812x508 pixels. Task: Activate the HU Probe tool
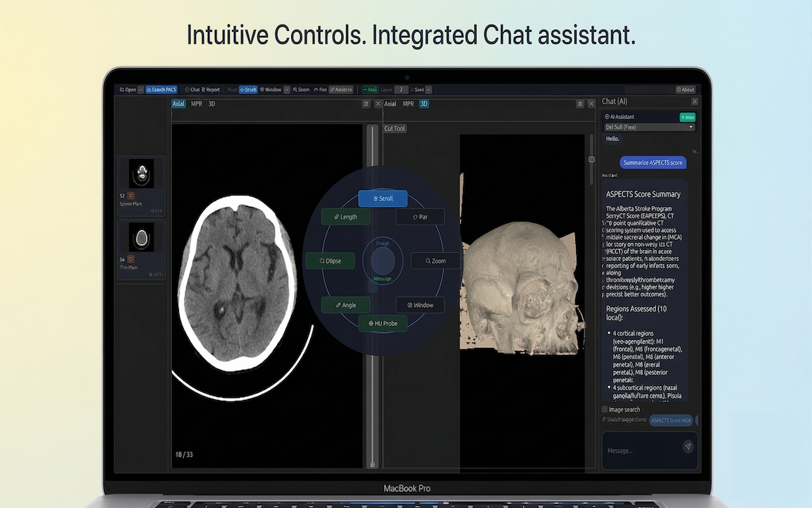383,323
